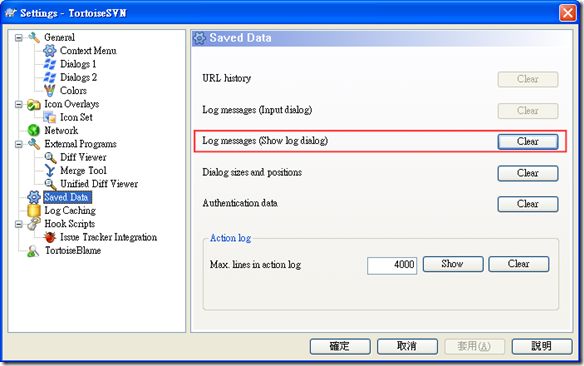
Task: Click the Network globe icon
Action: pos(34,130)
